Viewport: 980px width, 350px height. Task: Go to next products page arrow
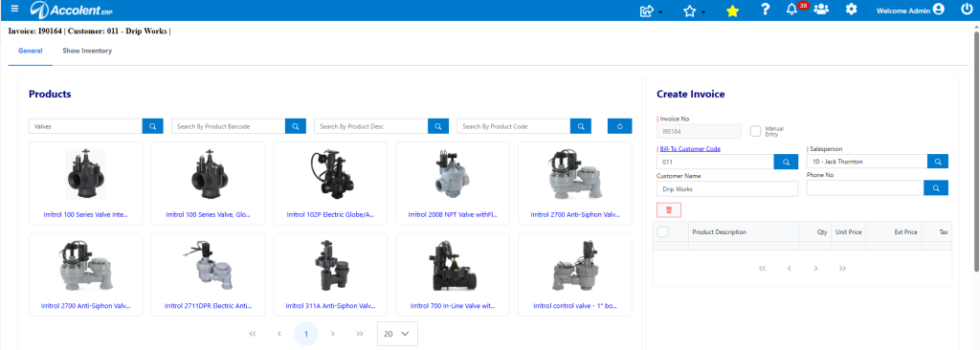coord(332,334)
